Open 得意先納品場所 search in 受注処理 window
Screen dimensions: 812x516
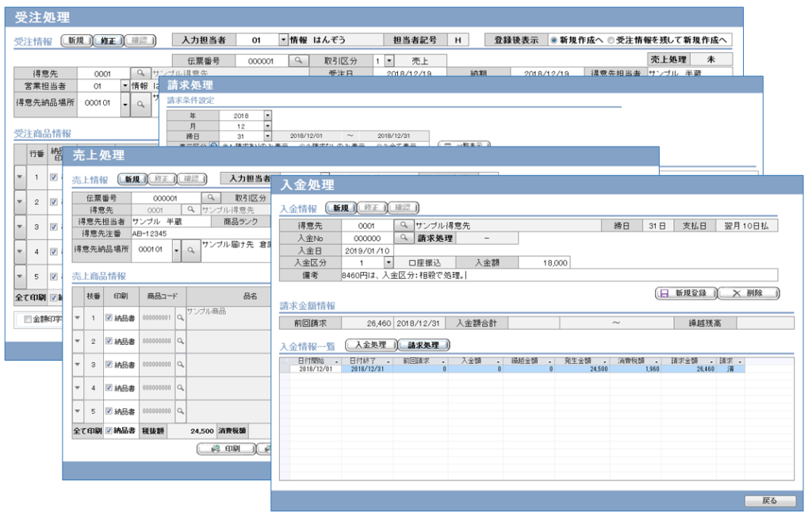[140, 104]
